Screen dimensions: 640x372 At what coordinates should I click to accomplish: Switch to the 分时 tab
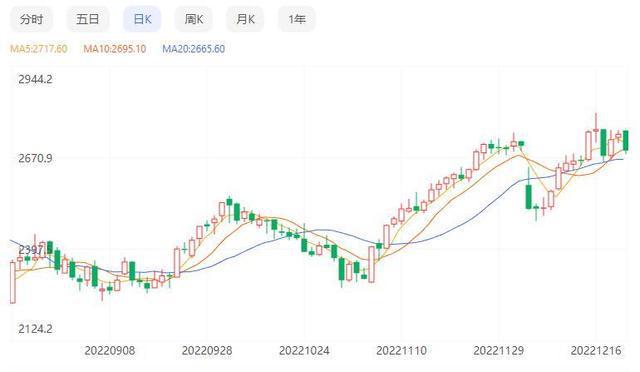[x=31, y=19]
